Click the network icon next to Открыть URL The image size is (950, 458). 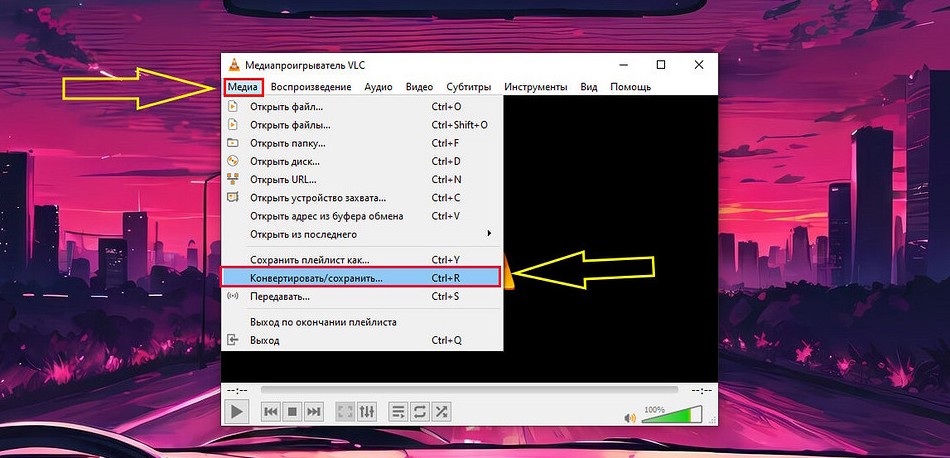click(x=233, y=179)
